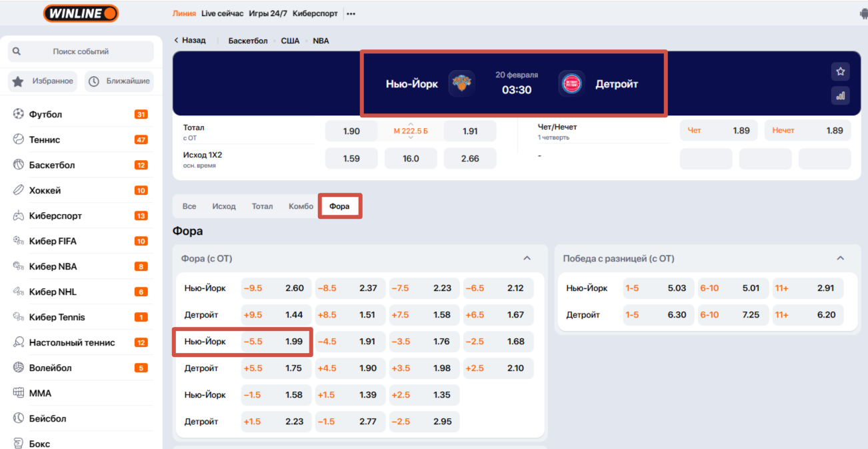This screenshot has height=449, width=868.
Task: Click the tennis ball icon beside Теннис
Action: pos(19,139)
